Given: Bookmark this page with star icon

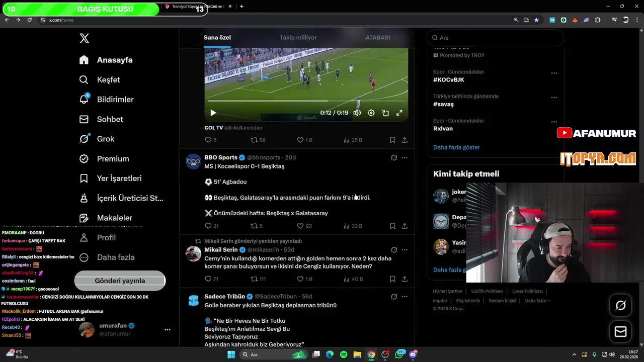Looking at the screenshot, I should (536, 20).
